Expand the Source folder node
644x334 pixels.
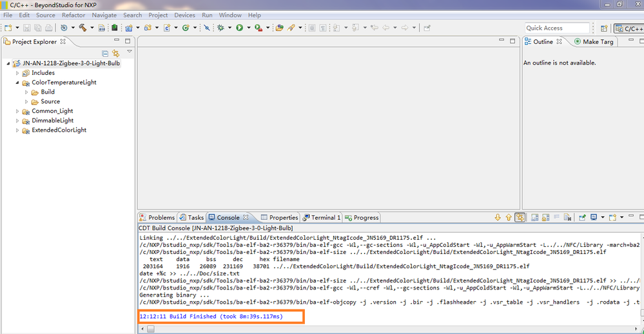click(26, 101)
